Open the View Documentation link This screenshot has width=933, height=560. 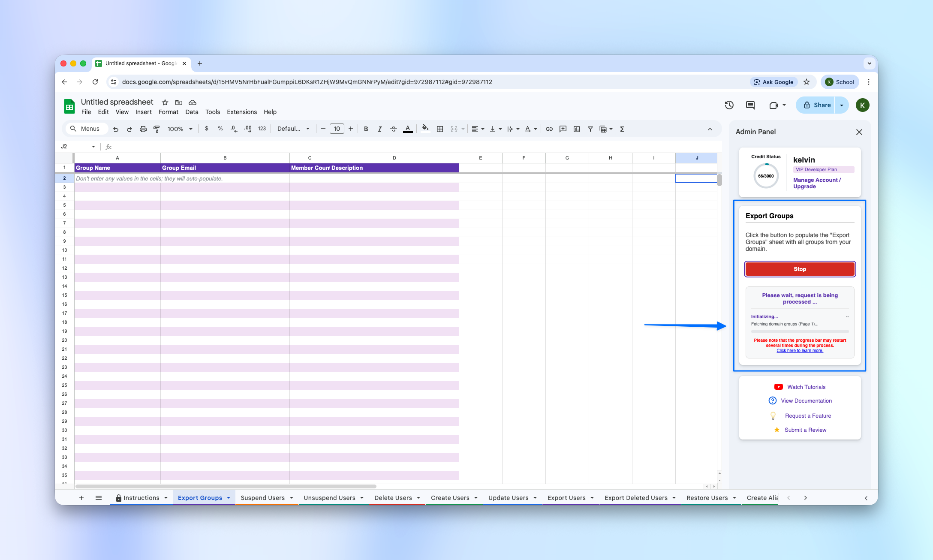coord(806,400)
